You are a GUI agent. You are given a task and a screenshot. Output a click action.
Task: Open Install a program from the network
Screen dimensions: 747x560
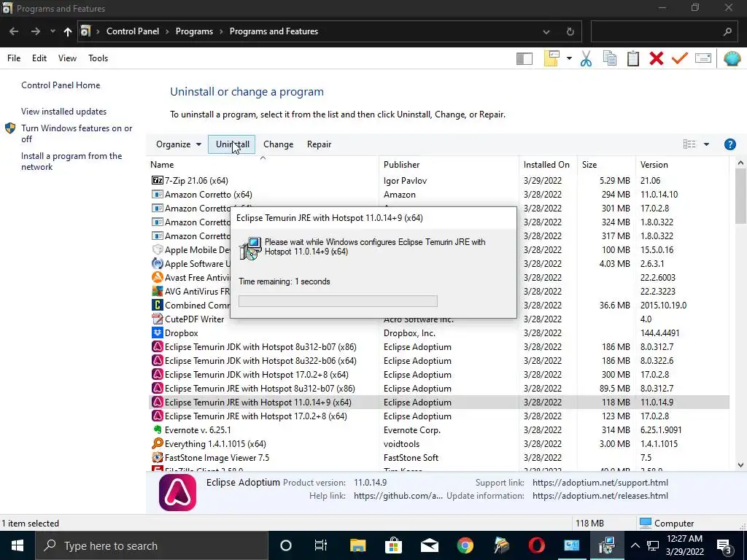(x=71, y=161)
